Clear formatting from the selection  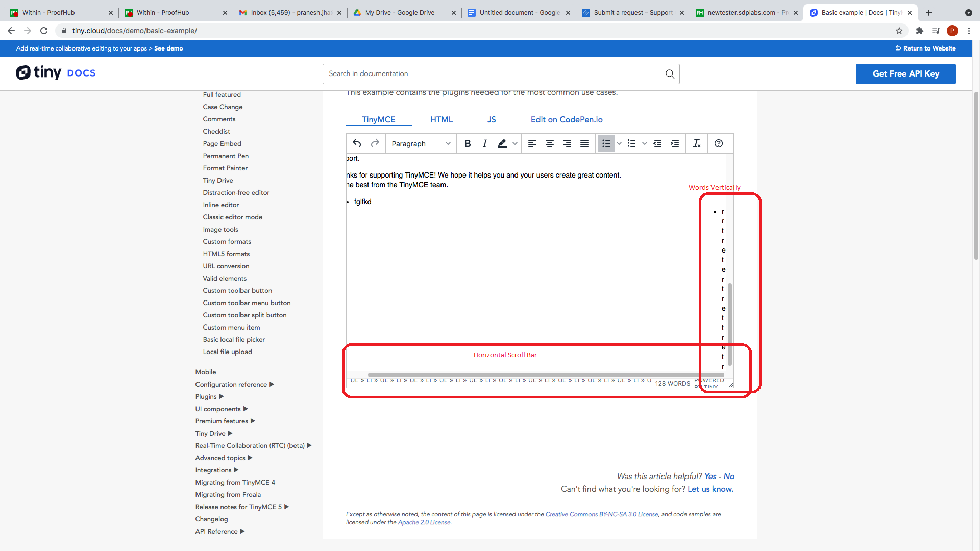click(697, 143)
